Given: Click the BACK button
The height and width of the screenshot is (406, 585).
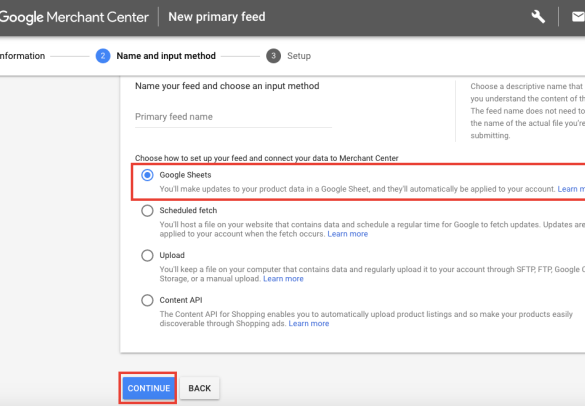Looking at the screenshot, I should tap(200, 388).
